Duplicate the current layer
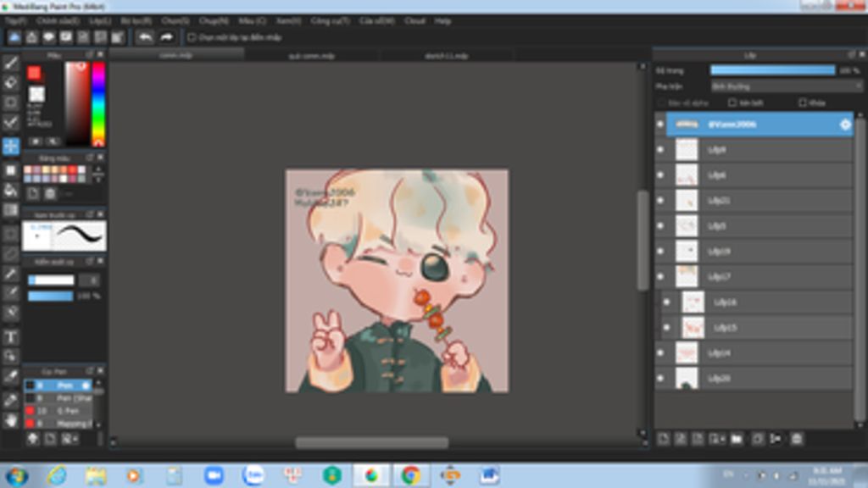Viewport: 868px width, 488px height. click(x=757, y=439)
